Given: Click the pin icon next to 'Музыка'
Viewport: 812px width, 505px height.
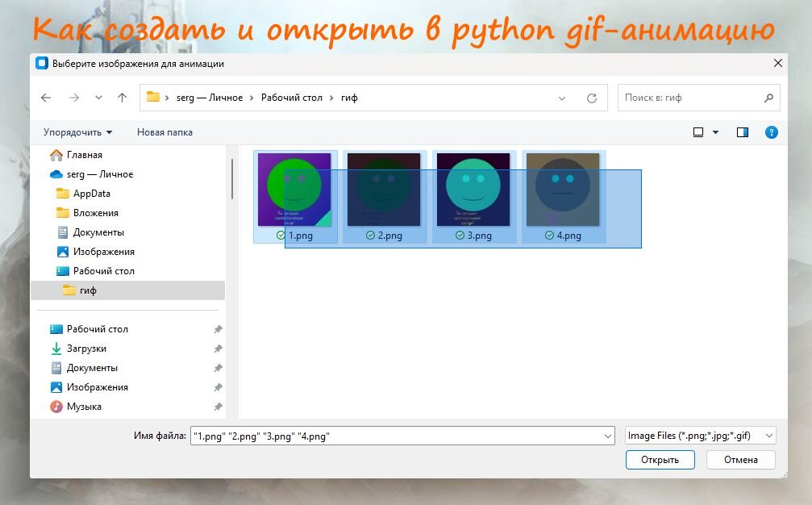Looking at the screenshot, I should point(218,407).
